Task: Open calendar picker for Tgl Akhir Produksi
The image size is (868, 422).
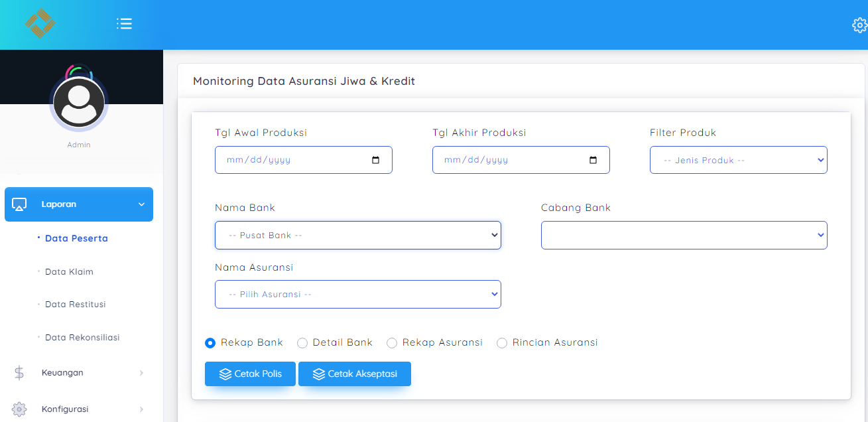Action: click(593, 160)
